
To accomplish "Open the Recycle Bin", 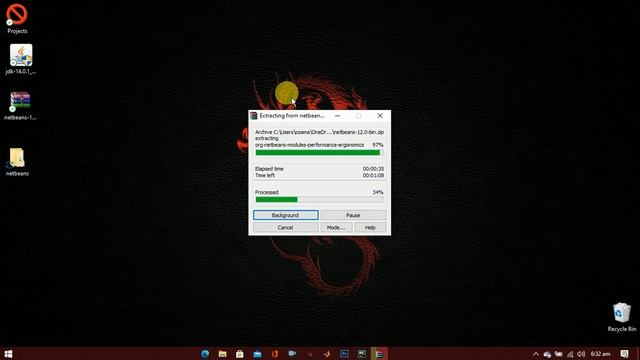I will point(621,317).
